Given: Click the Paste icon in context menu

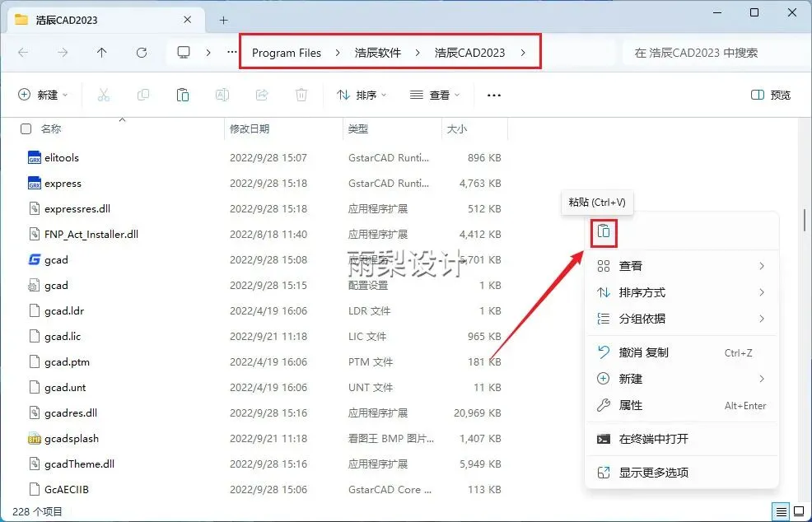Looking at the screenshot, I should click(x=604, y=231).
